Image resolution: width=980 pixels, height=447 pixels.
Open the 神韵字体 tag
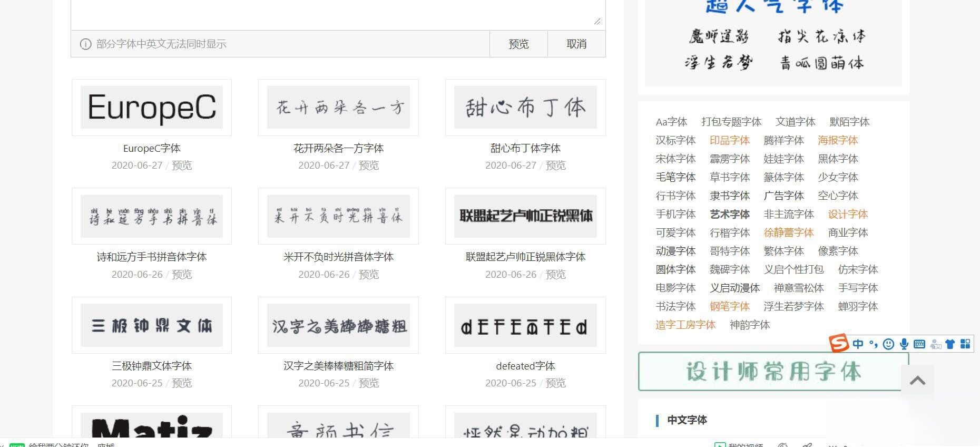coord(750,325)
